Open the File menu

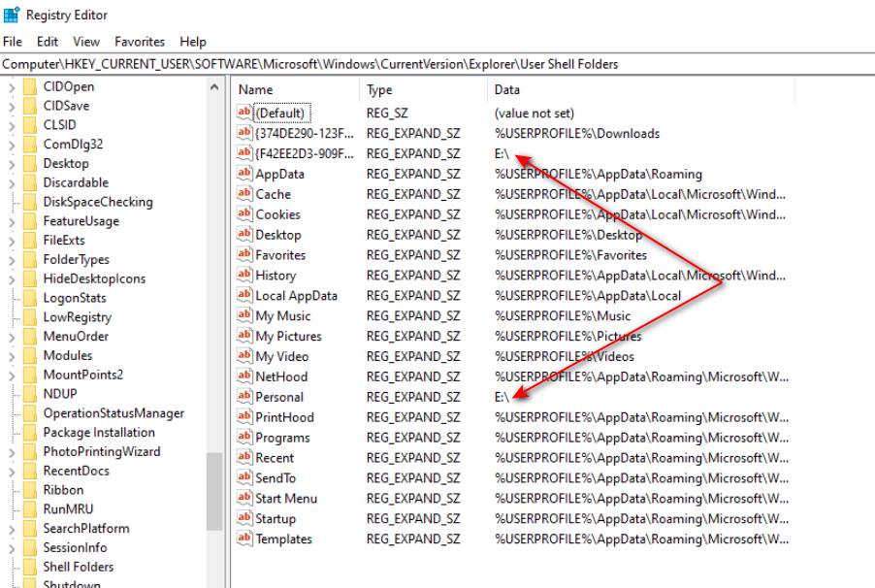(x=13, y=42)
